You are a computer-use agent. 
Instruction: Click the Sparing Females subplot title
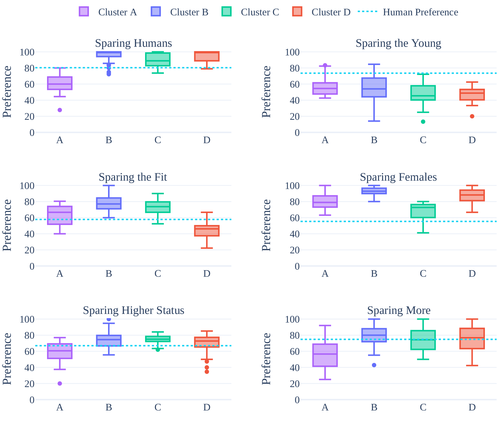point(398,177)
